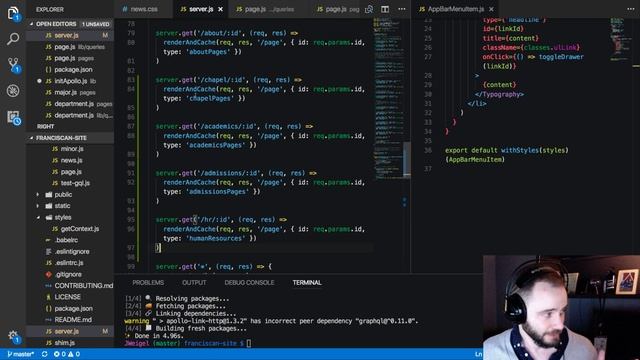The width and height of the screenshot is (640, 360).
Task: Open errors and warnings count in status bar
Action: click(x=67, y=354)
